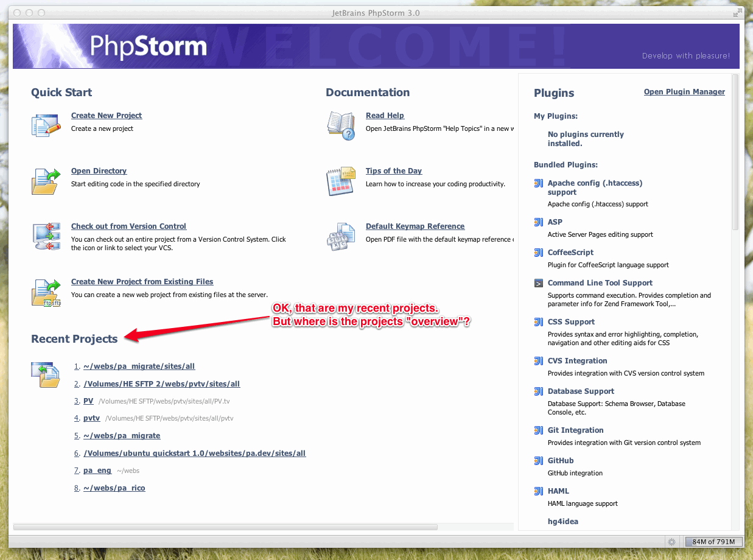This screenshot has height=560, width=753.
Task: Click the background tasks spinner in status bar
Action: pyautogui.click(x=672, y=542)
